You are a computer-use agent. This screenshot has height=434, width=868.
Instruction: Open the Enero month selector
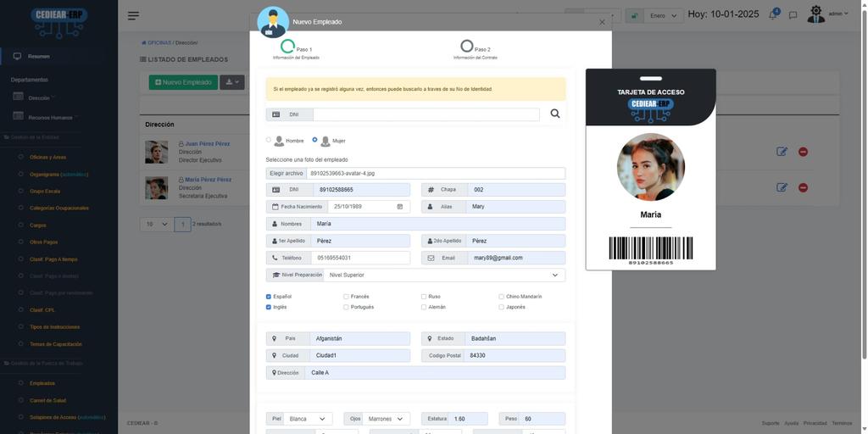pos(665,15)
